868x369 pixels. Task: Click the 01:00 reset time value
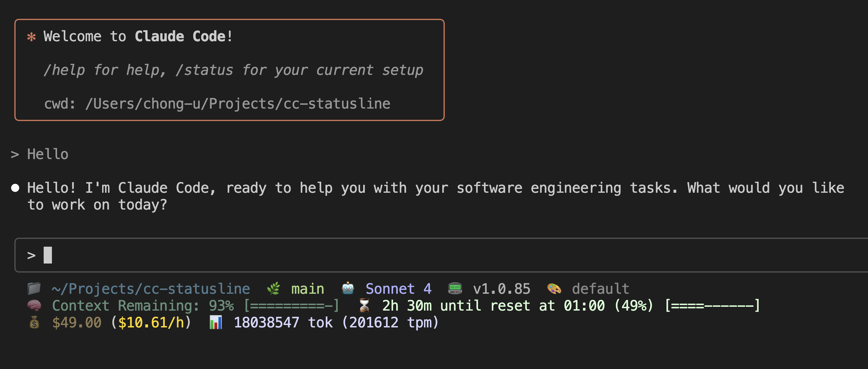click(x=584, y=306)
